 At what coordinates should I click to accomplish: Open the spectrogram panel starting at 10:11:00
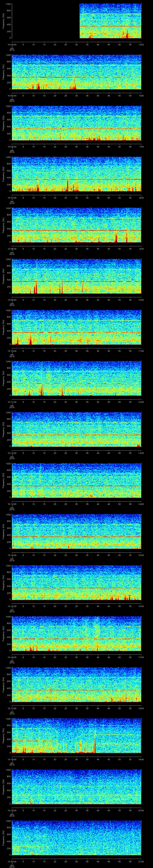point(77,378)
